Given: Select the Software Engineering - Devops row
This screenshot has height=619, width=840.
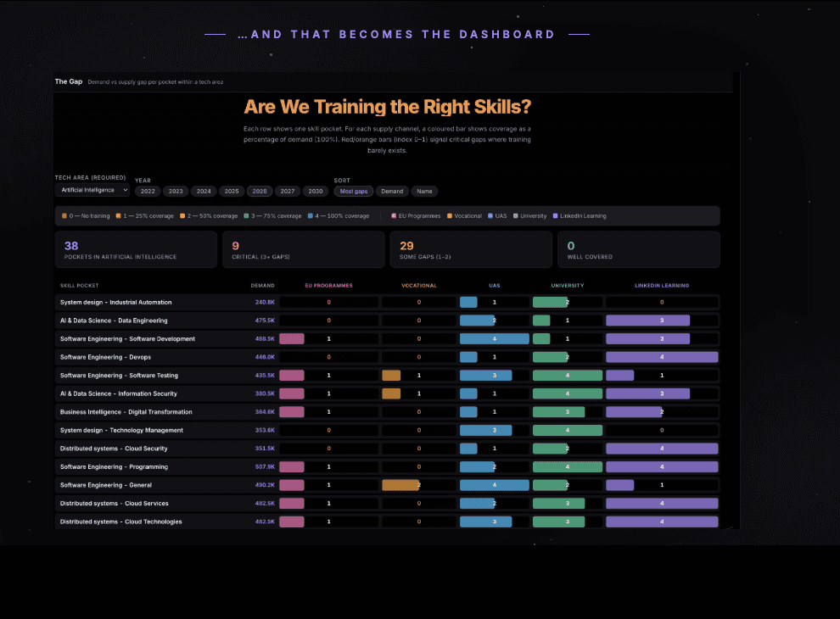Looking at the screenshot, I should tap(387, 357).
